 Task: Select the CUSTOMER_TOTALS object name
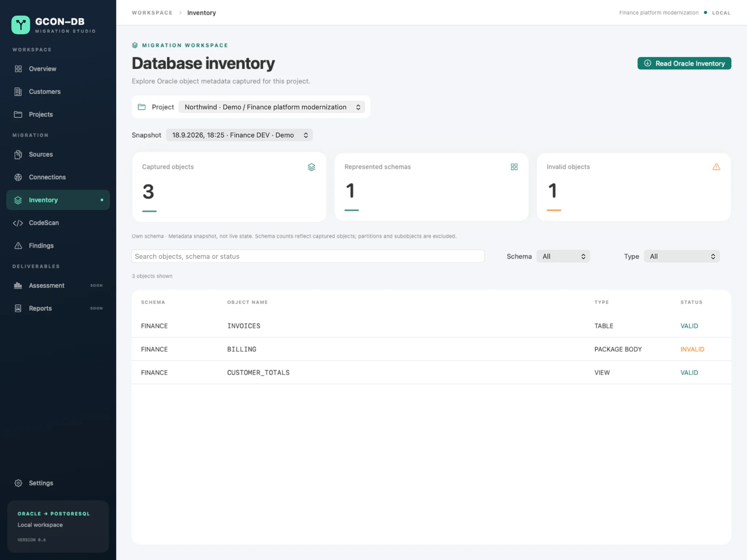[x=259, y=373]
